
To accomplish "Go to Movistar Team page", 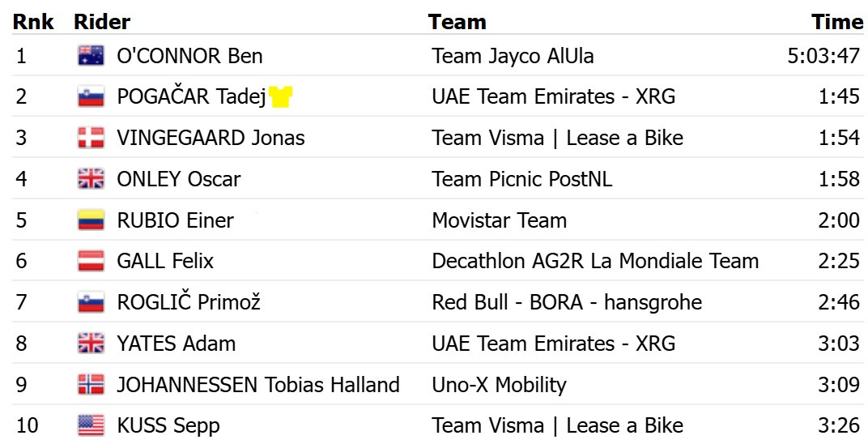I will point(499,220).
